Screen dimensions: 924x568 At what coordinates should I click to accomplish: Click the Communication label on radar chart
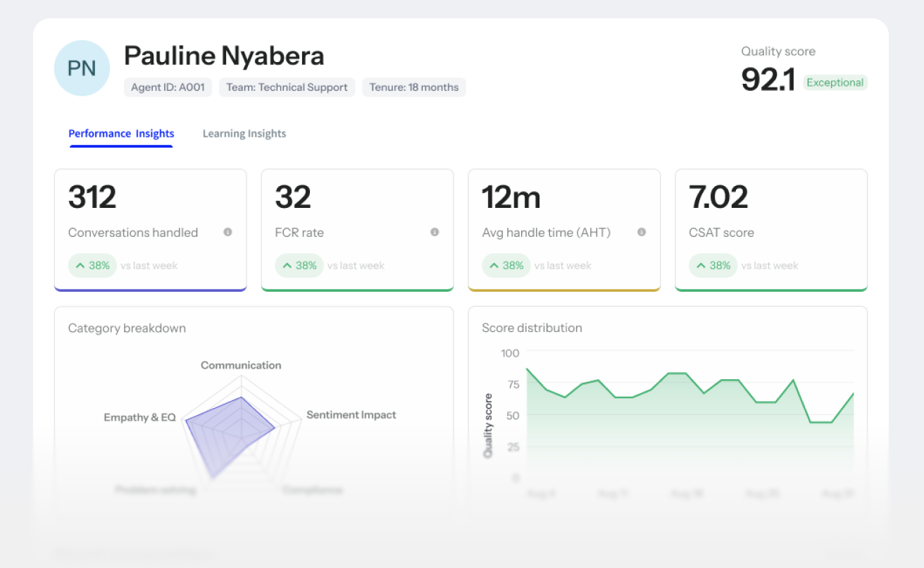click(x=241, y=365)
